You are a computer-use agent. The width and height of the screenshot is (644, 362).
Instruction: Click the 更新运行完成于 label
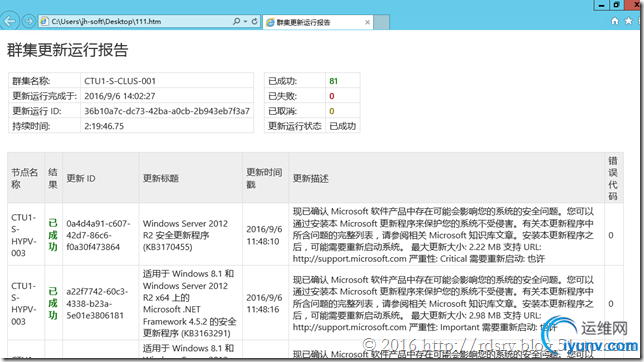point(44,96)
